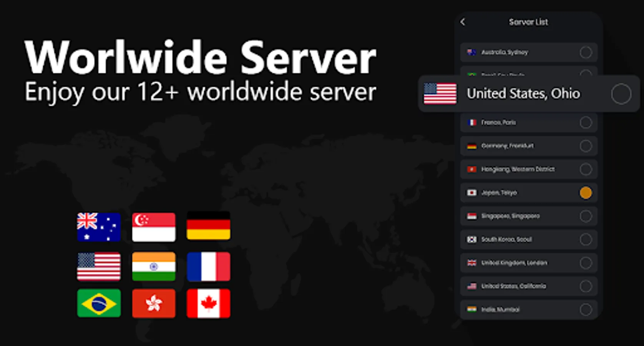Click the 'France, Paris' server name

pos(498,122)
